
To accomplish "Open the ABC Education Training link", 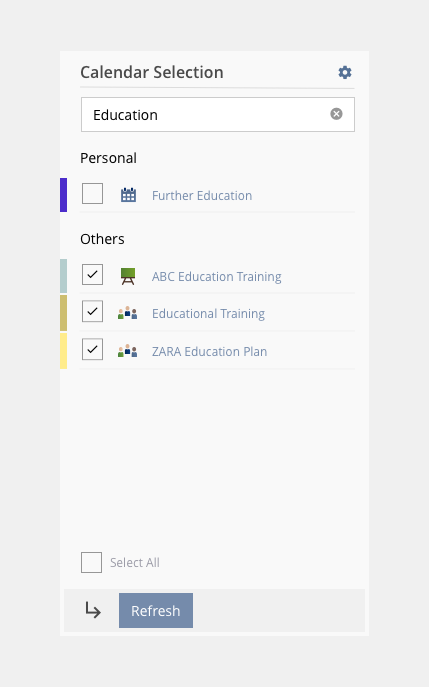I will 217,277.
